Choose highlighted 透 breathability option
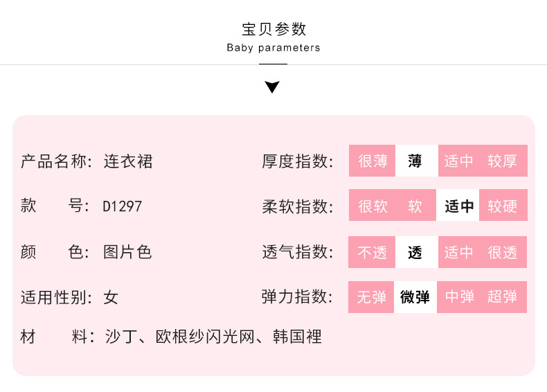The height and width of the screenshot is (392, 547). pyautogui.click(x=415, y=252)
